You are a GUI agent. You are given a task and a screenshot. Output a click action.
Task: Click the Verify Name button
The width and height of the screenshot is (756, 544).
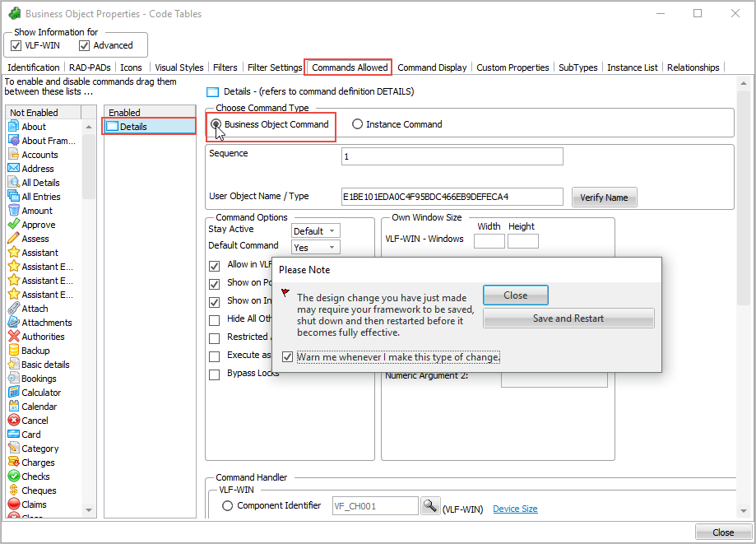(604, 198)
